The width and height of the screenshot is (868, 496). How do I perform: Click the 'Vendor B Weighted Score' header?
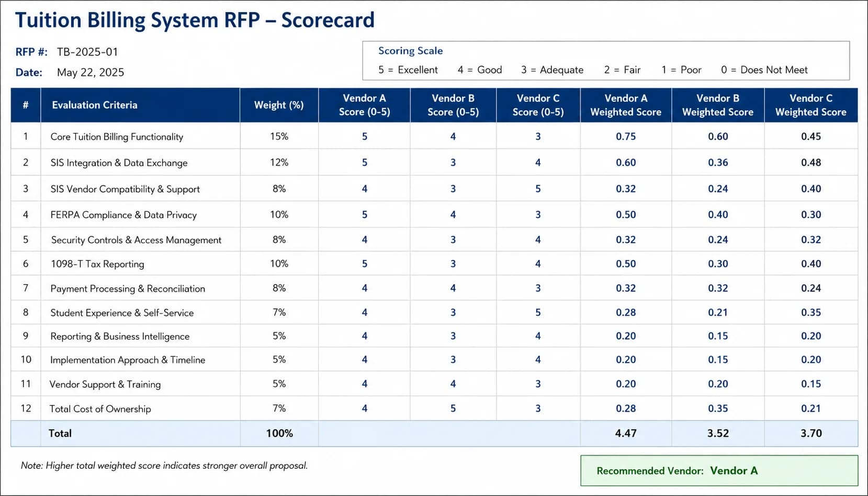pyautogui.click(x=718, y=105)
